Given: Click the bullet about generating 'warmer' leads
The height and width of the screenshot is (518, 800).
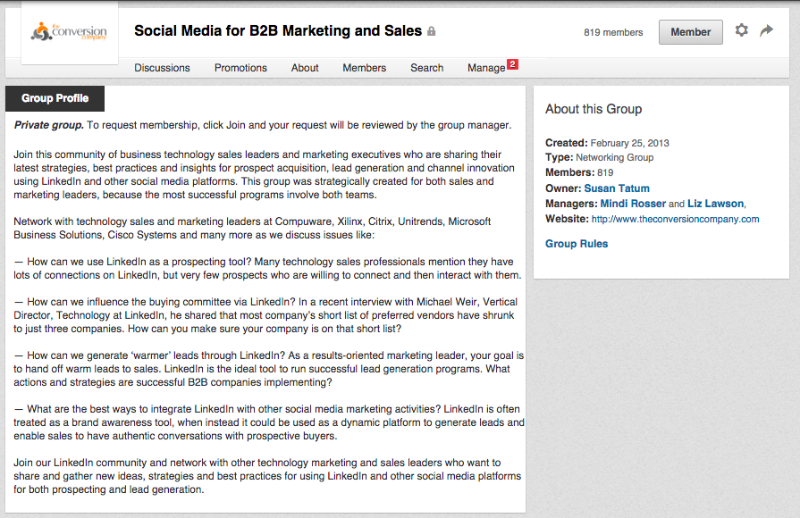Looking at the screenshot, I should (268, 369).
